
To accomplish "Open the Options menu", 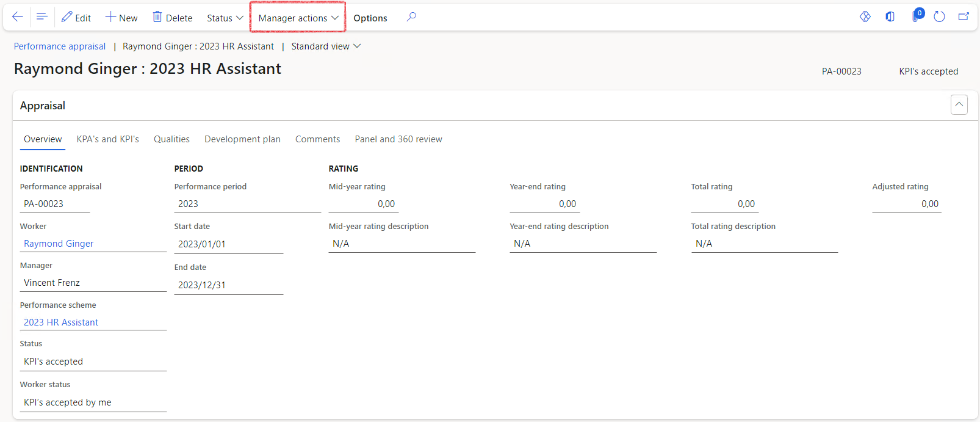I will tap(370, 18).
